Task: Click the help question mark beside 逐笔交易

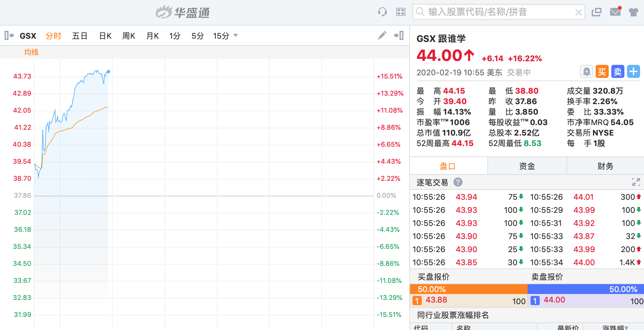Action: tap(458, 182)
